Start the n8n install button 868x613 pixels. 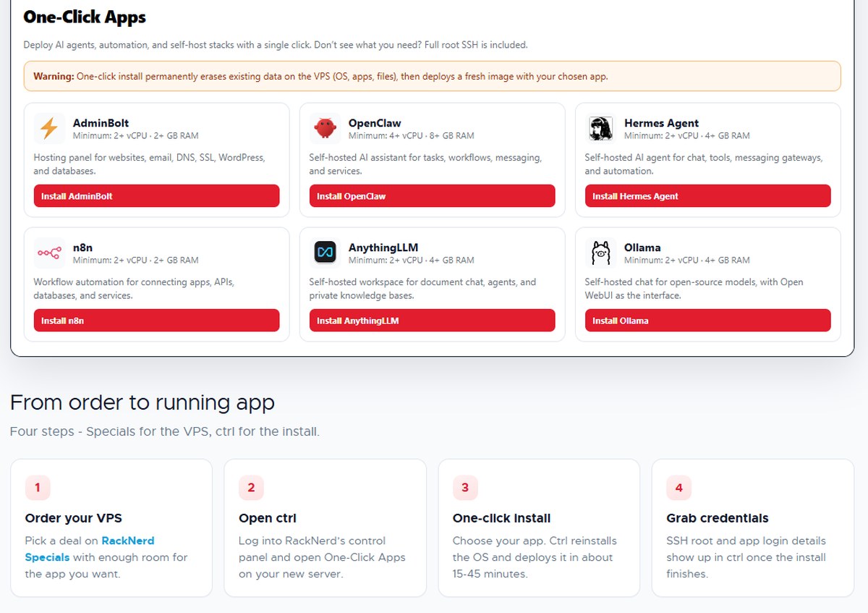tap(156, 321)
